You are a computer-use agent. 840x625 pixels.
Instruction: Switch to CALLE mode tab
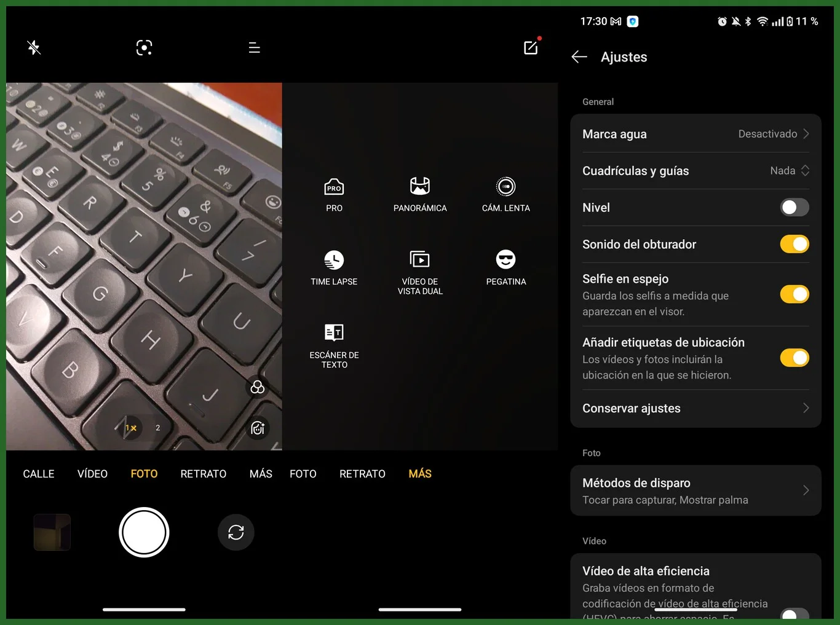click(39, 474)
